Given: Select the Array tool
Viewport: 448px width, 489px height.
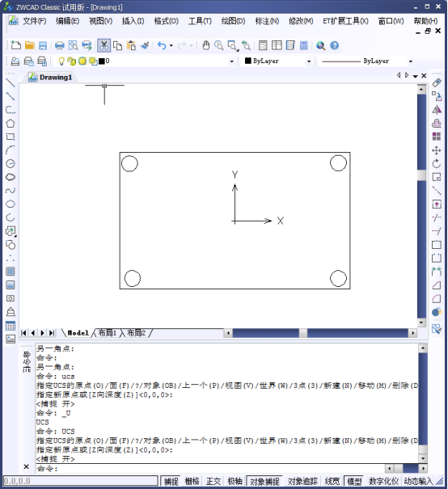Looking at the screenshot, I should (437, 137).
